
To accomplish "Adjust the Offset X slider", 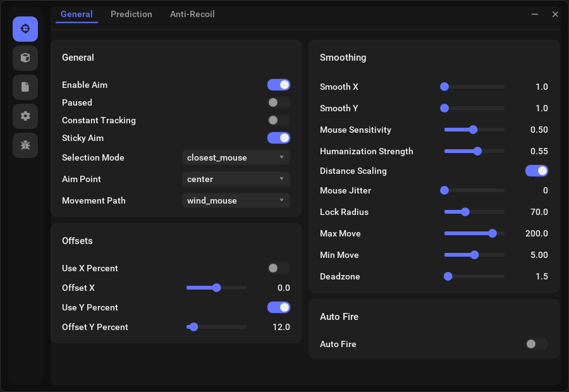I will point(217,288).
